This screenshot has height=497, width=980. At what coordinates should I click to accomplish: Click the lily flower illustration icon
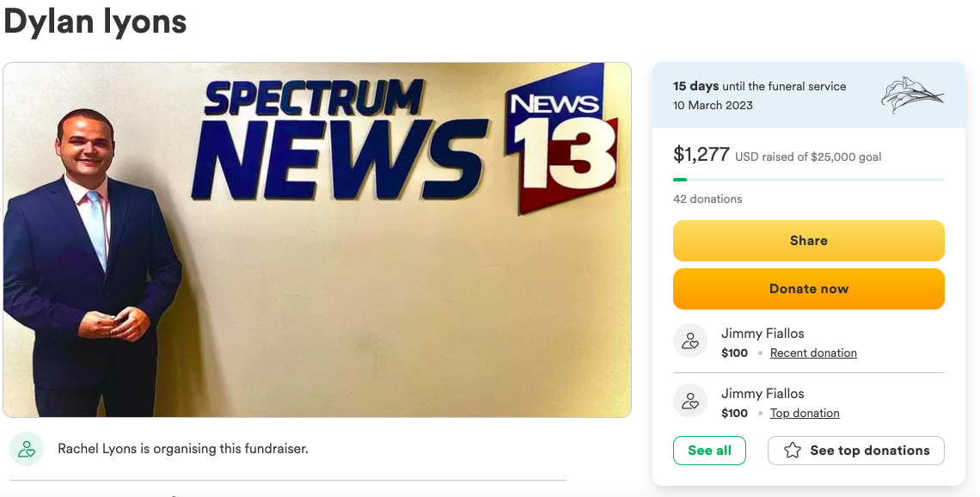[912, 95]
